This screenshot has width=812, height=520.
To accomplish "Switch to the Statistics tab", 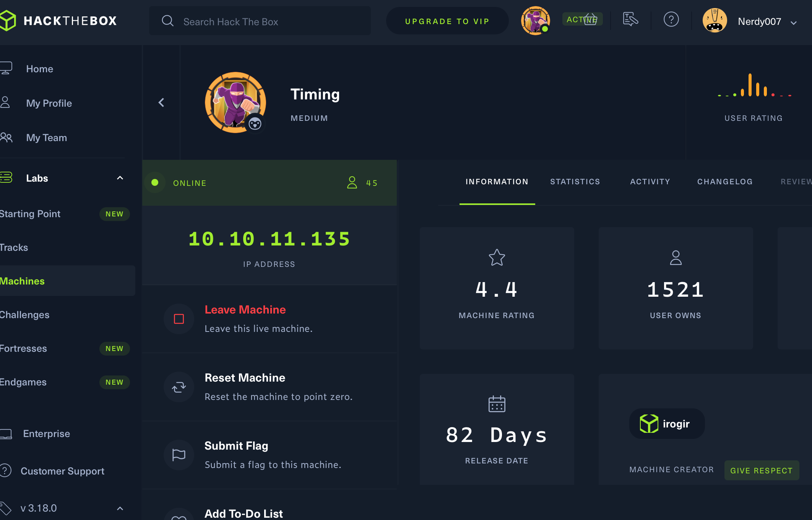I will click(575, 182).
